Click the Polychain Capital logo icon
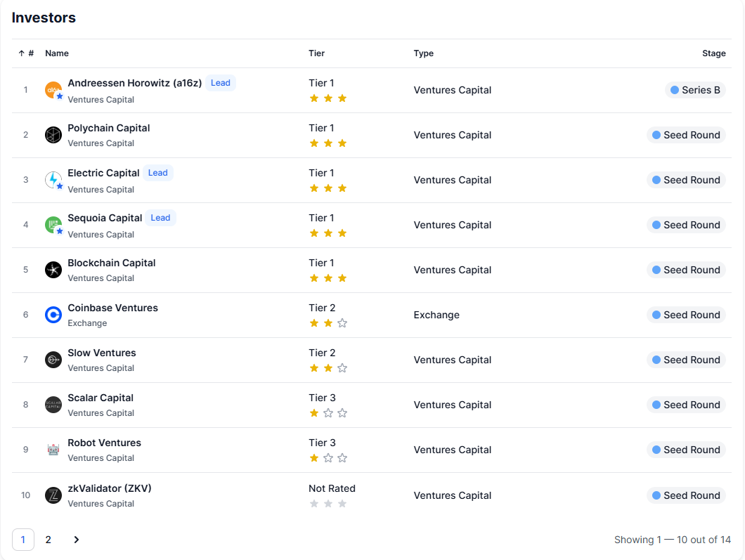 53,135
